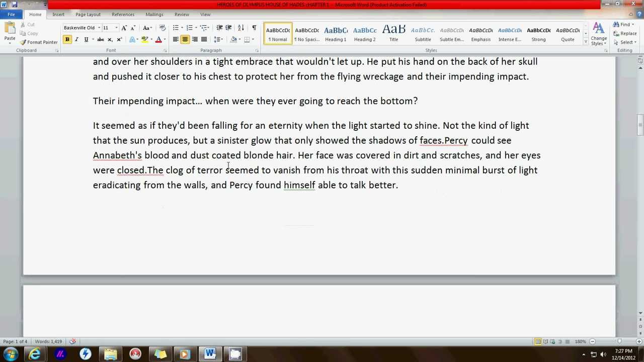Viewport: 644px width, 362px height.
Task: Open Text Effects icon
Action: click(x=133, y=39)
